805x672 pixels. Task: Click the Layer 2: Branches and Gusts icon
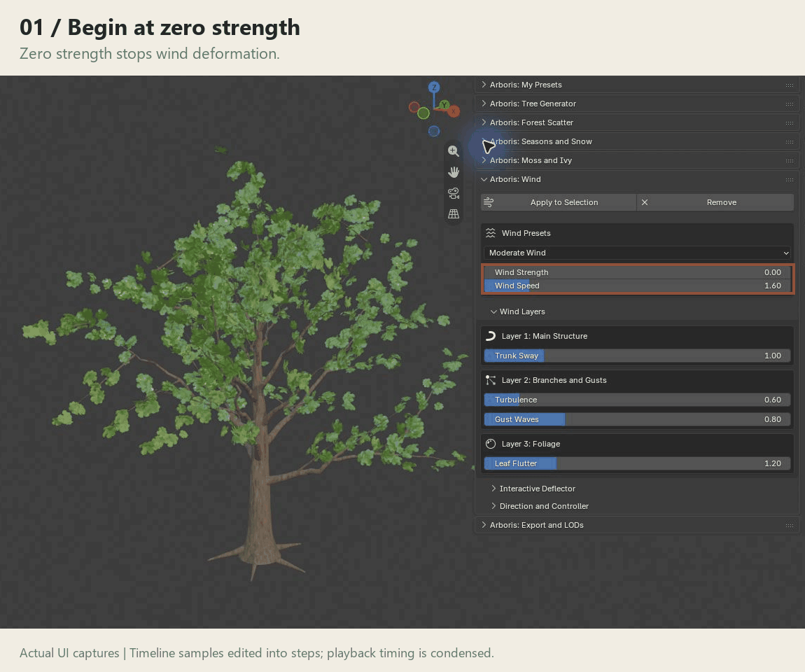491,380
